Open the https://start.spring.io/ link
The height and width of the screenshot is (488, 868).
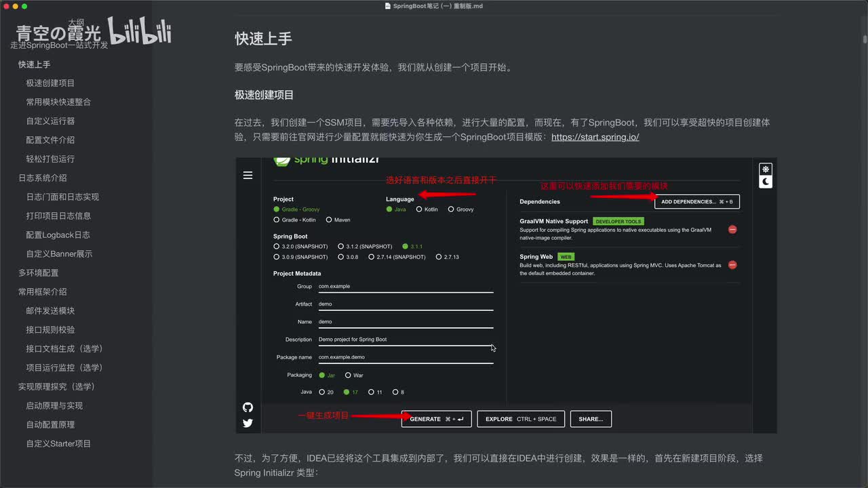[x=595, y=137]
